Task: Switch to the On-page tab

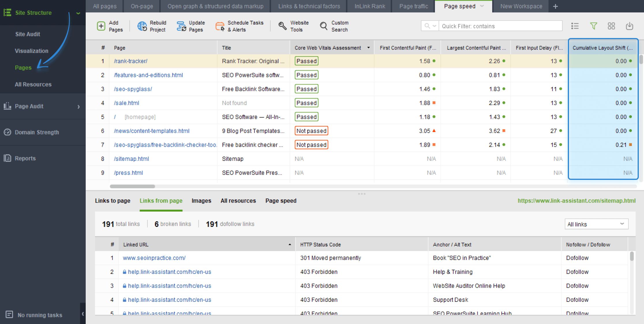Action: [142, 6]
